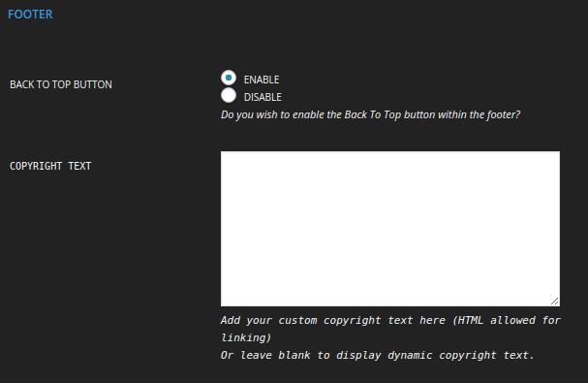The width and height of the screenshot is (588, 383).
Task: Click the FOOTER section heading
Action: coord(30,15)
